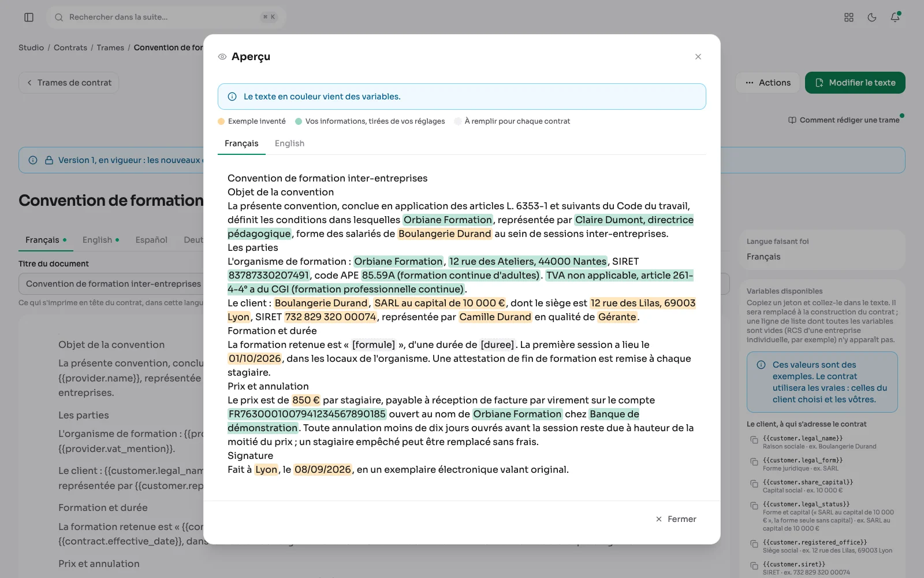This screenshot has width=924, height=578.
Task: Click the highlighted SIRET 83787330207491
Action: coord(269,275)
